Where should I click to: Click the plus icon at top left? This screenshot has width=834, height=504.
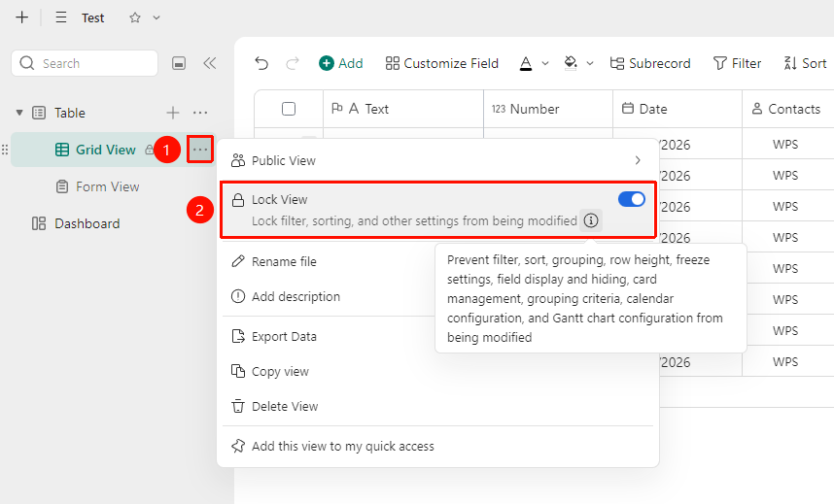click(x=21, y=17)
